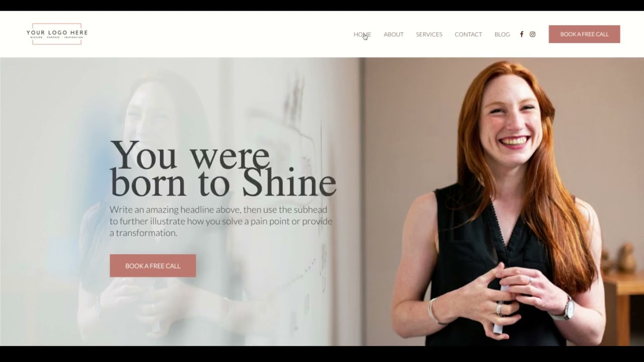Click the words 'You were' in the headline
Screen dimensions: 644x362
click(190, 155)
